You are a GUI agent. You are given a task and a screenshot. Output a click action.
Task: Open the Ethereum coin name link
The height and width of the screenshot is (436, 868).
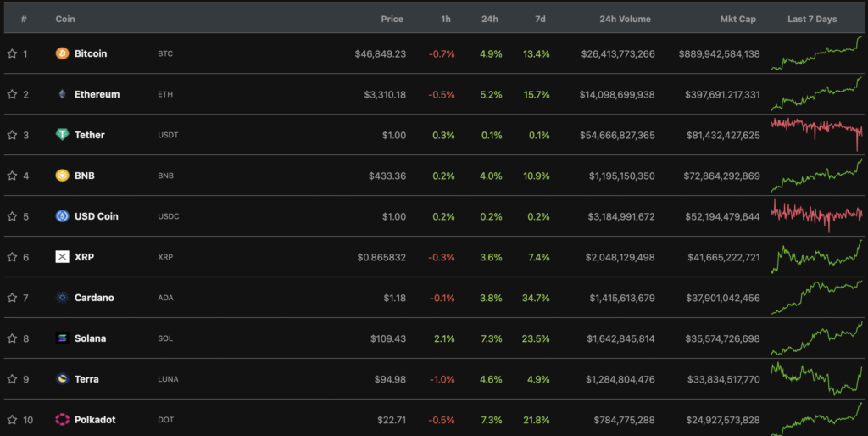(x=97, y=94)
